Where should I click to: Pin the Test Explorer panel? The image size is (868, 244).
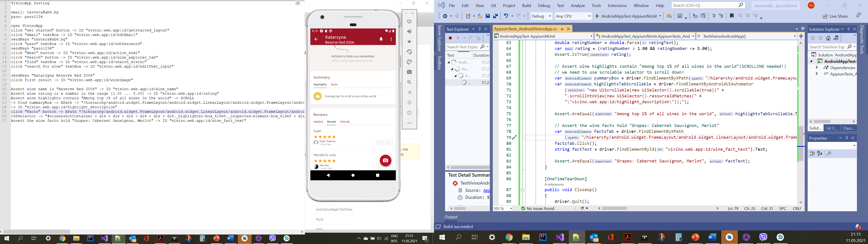(480, 29)
